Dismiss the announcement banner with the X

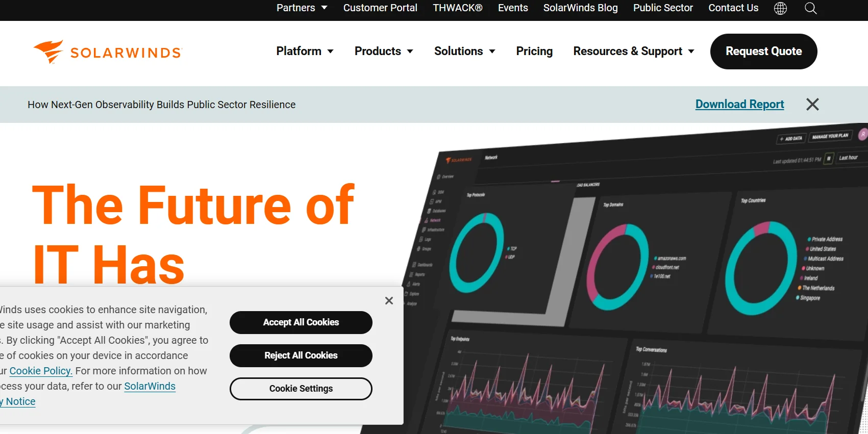tap(812, 105)
